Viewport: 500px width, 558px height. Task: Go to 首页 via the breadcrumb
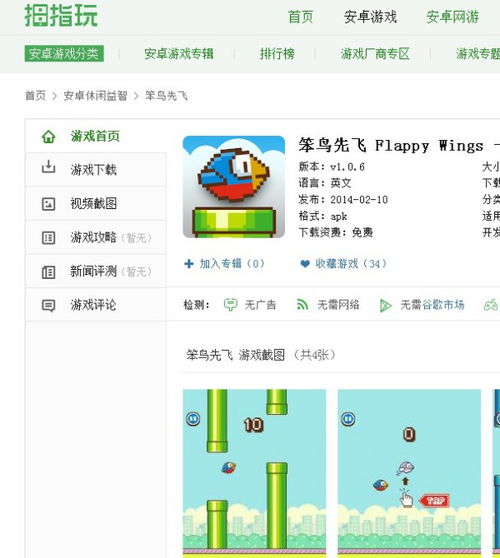click(36, 96)
